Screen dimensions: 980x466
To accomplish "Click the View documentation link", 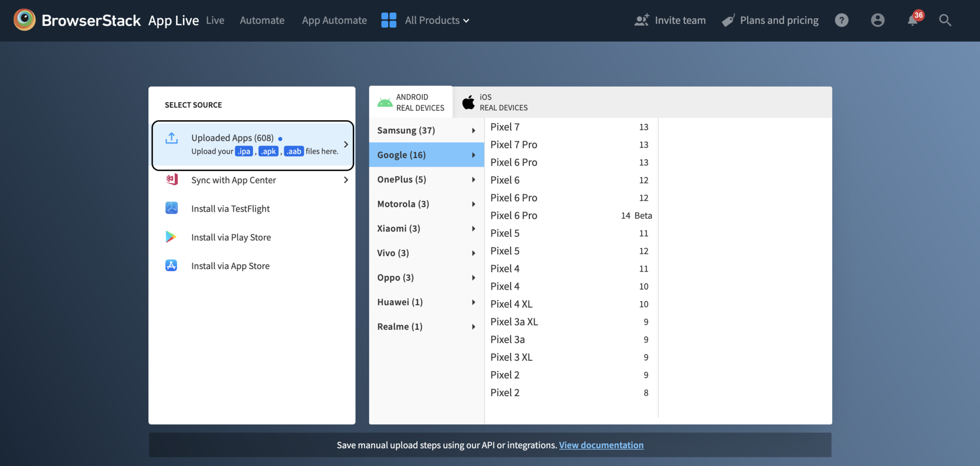I will pos(601,445).
